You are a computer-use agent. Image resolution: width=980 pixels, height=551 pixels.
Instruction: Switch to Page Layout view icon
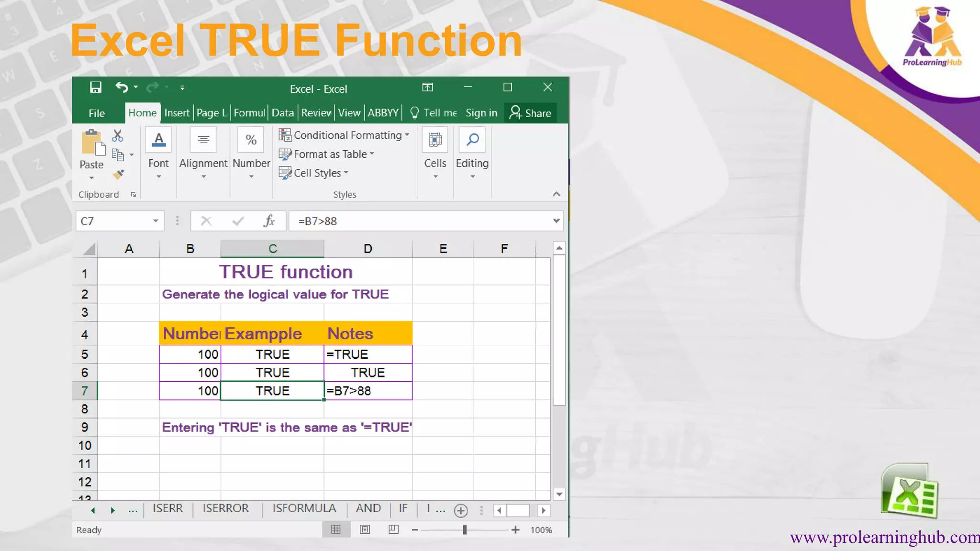tap(365, 529)
